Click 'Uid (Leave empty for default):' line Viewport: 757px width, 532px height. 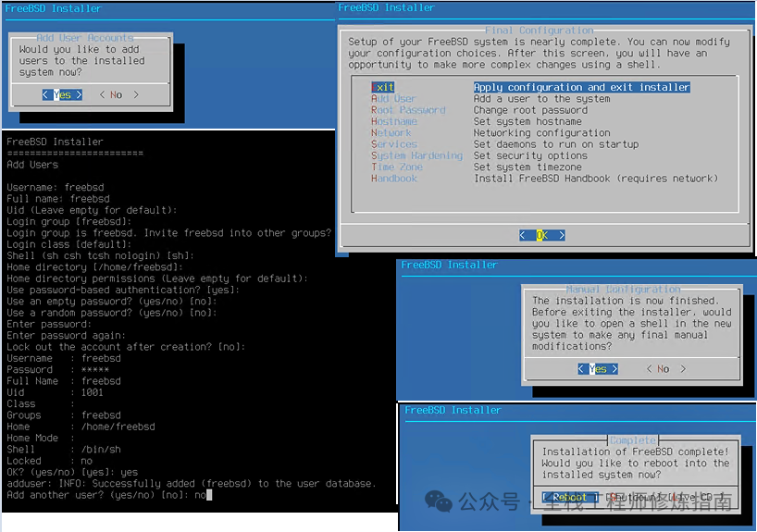point(92,210)
